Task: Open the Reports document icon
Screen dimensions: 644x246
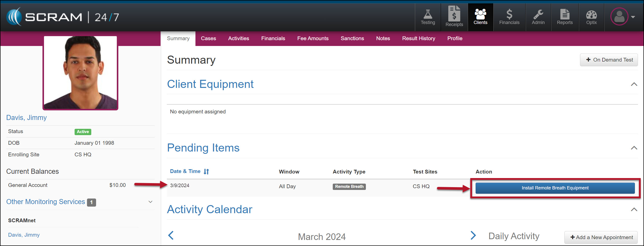Action: (565, 17)
